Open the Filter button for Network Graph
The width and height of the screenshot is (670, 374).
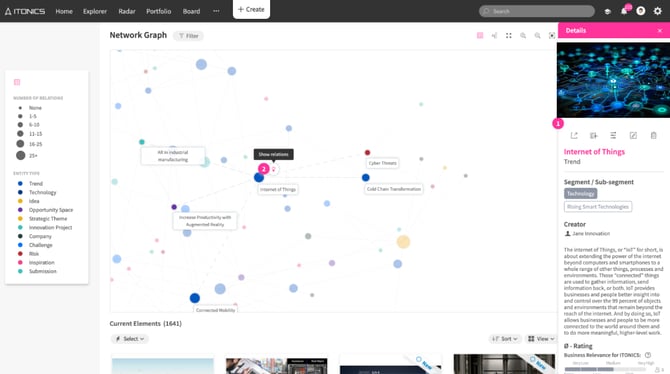pos(188,36)
